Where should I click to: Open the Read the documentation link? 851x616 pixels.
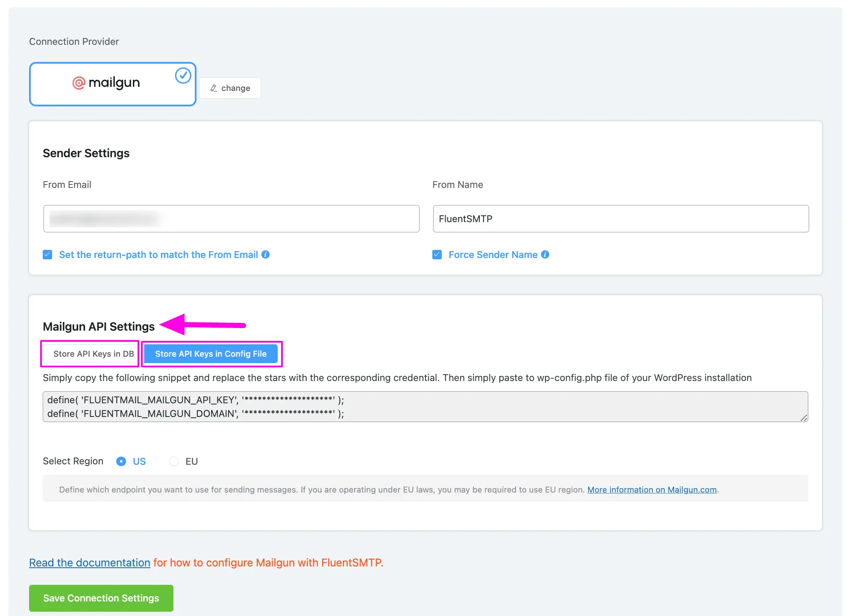click(90, 563)
